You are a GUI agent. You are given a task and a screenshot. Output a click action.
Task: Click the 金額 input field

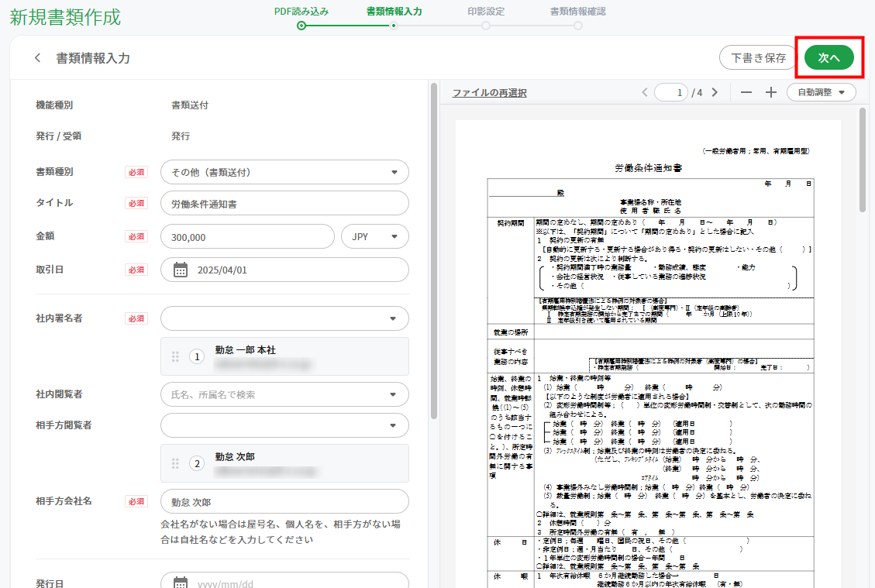[247, 236]
